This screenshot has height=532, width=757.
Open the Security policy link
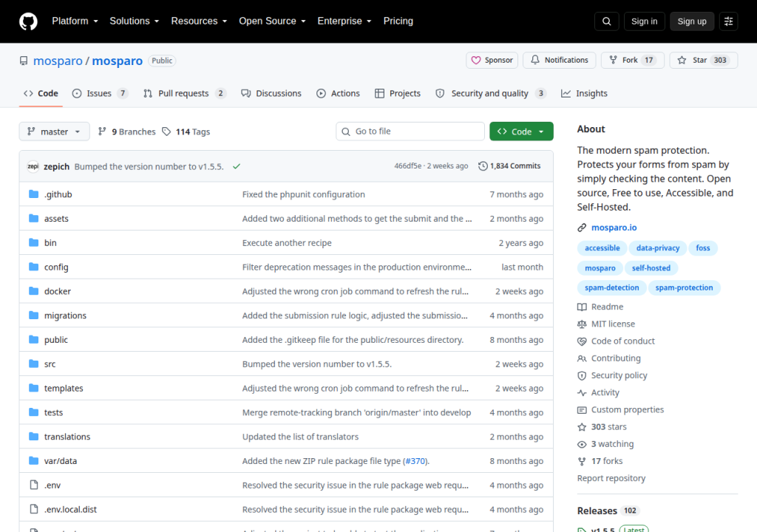tap(612, 375)
